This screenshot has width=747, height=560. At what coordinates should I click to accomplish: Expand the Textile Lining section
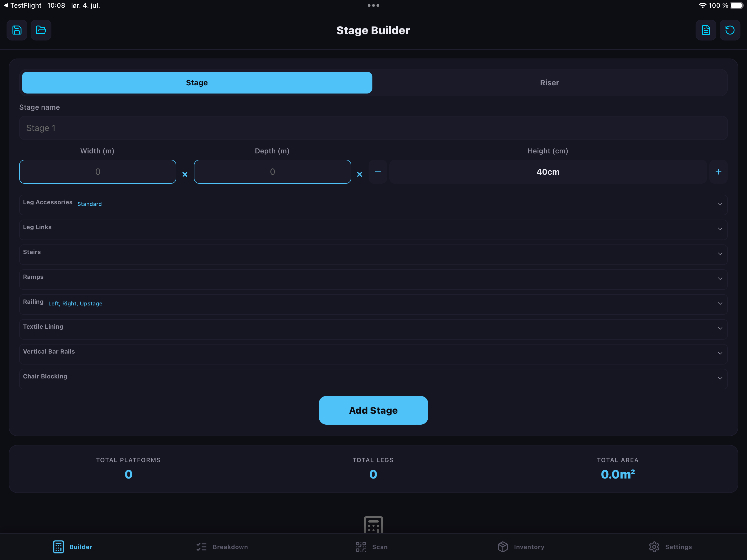(373, 329)
